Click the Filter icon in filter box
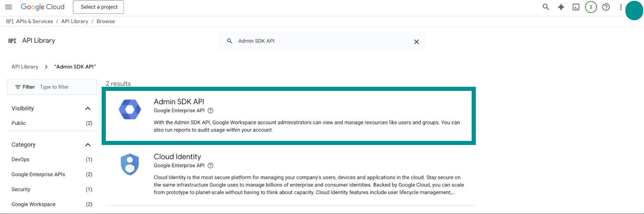Image resolution: width=644 pixels, height=214 pixels. (18, 87)
